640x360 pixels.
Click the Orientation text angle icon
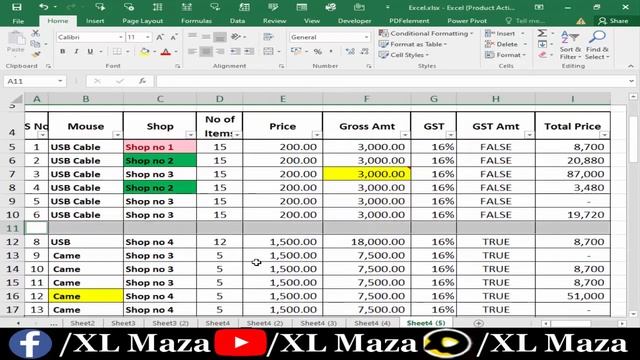coord(236,37)
